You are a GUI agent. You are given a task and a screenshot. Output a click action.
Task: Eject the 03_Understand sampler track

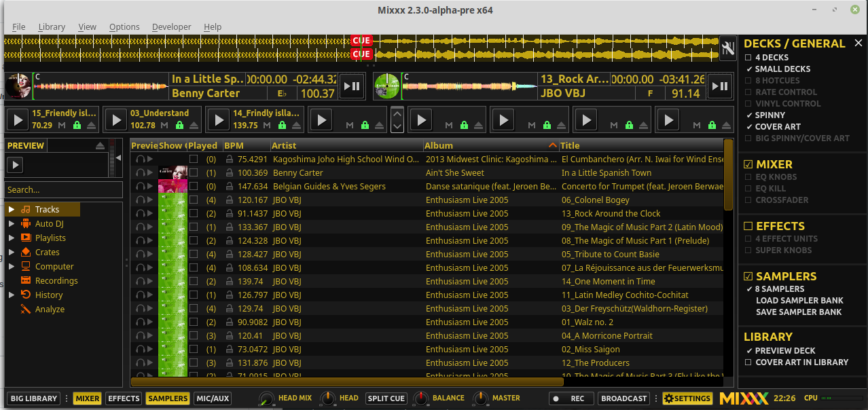pyautogui.click(x=194, y=126)
